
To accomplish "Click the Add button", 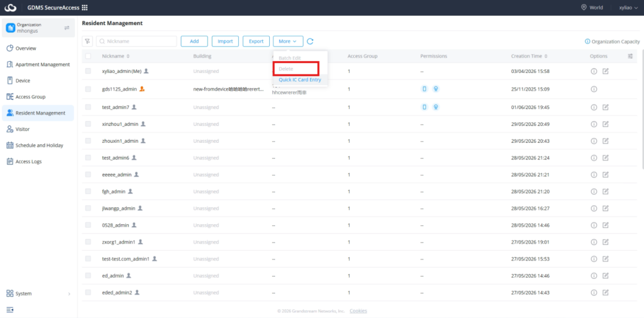I will point(194,41).
